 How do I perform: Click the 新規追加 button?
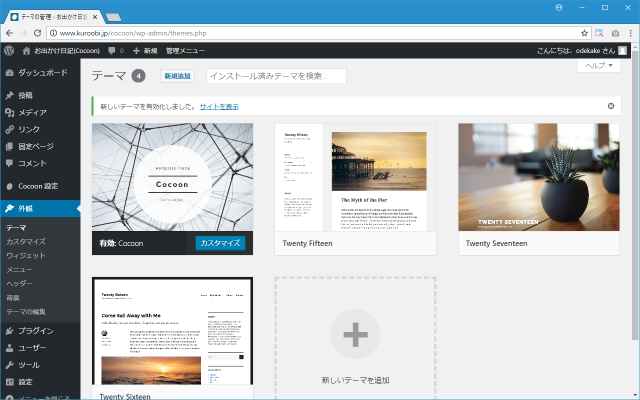177,76
